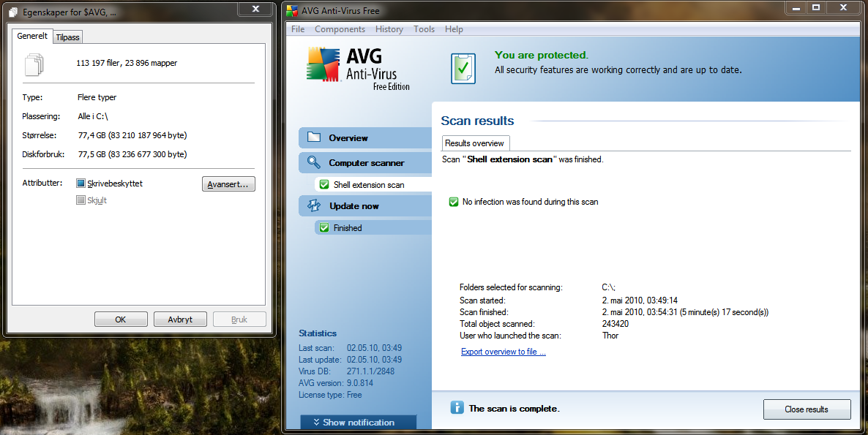Click the 'Statistics' heading in sidebar

(318, 333)
